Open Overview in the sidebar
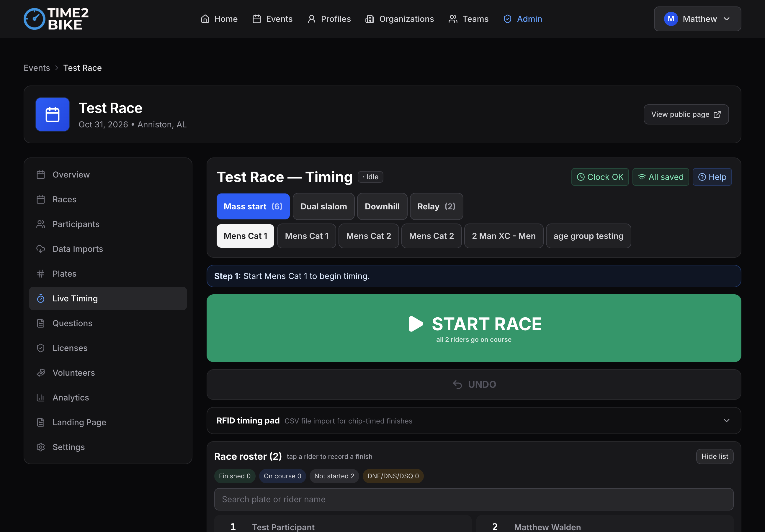Image resolution: width=765 pixels, height=532 pixels. click(x=108, y=175)
